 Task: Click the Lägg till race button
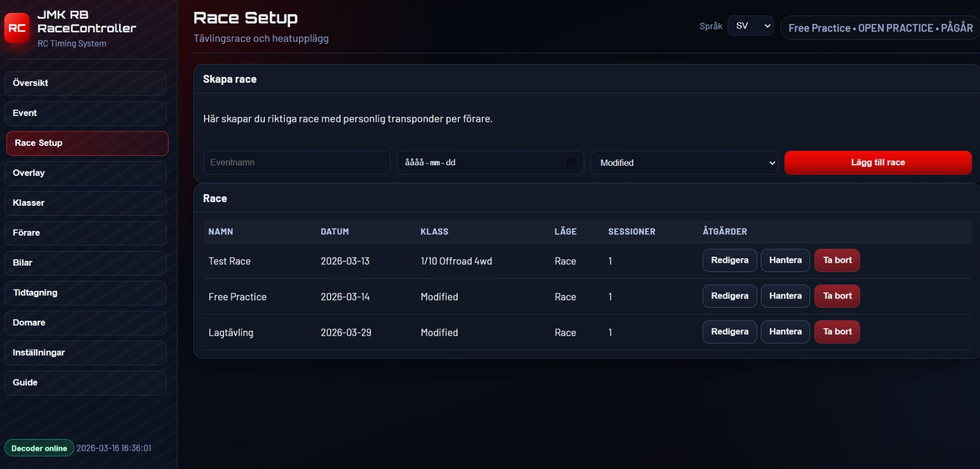[877, 163]
